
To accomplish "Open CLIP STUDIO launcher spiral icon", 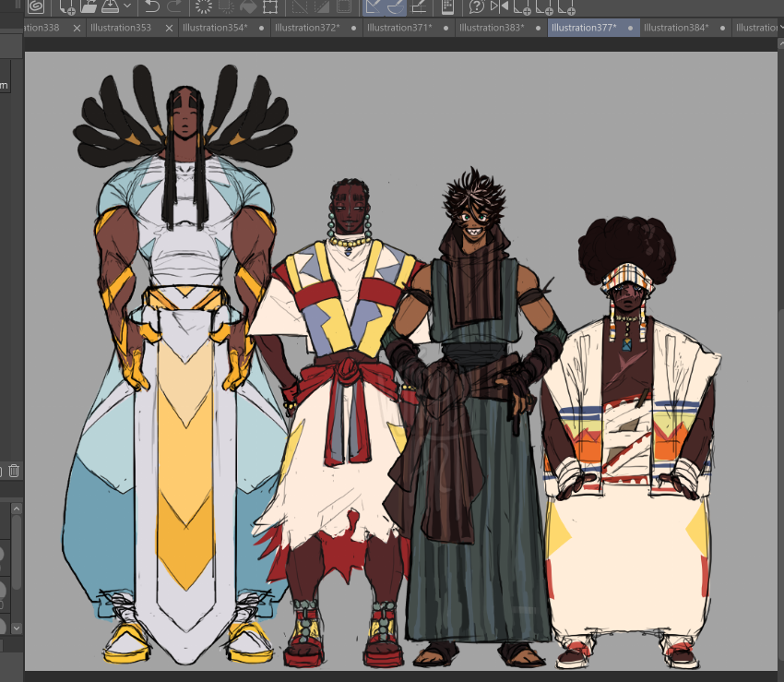I will click(x=36, y=6).
